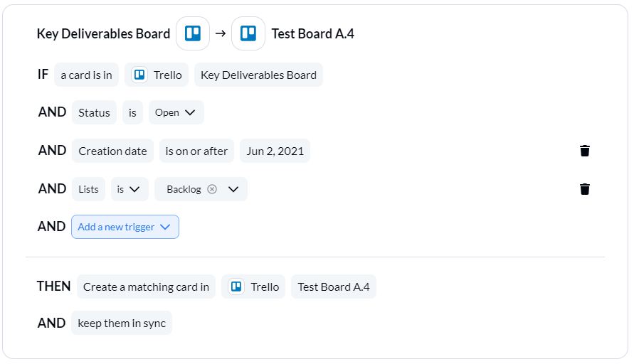Image resolution: width=634 pixels, height=364 pixels.
Task: Click the Trello chip in the IF row
Action: point(157,75)
